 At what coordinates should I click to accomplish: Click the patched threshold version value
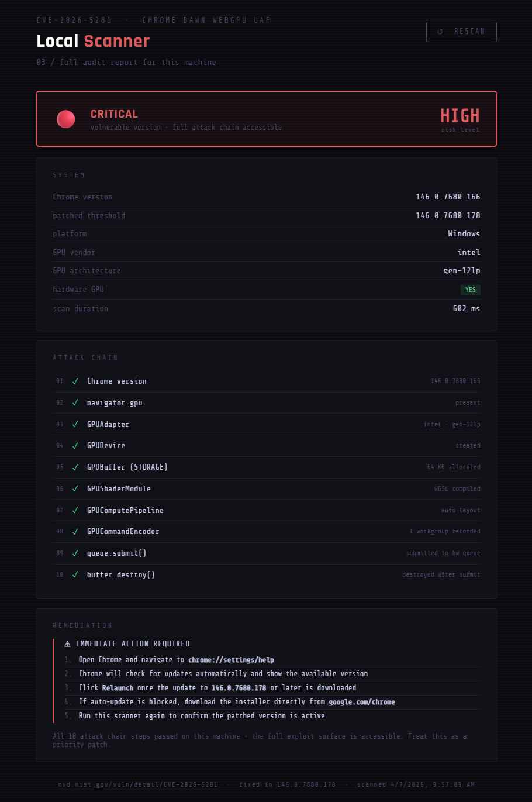[448, 216]
